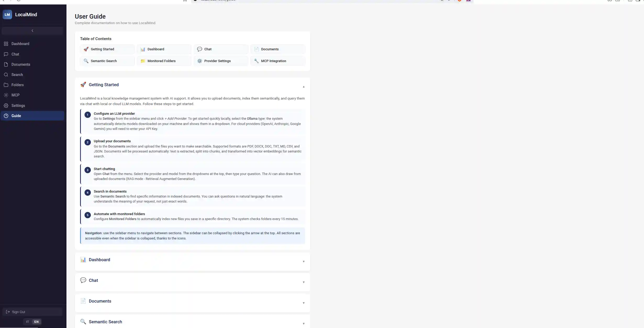Click the Settings gear icon in sidebar
The height and width of the screenshot is (328, 644).
pyautogui.click(x=6, y=106)
